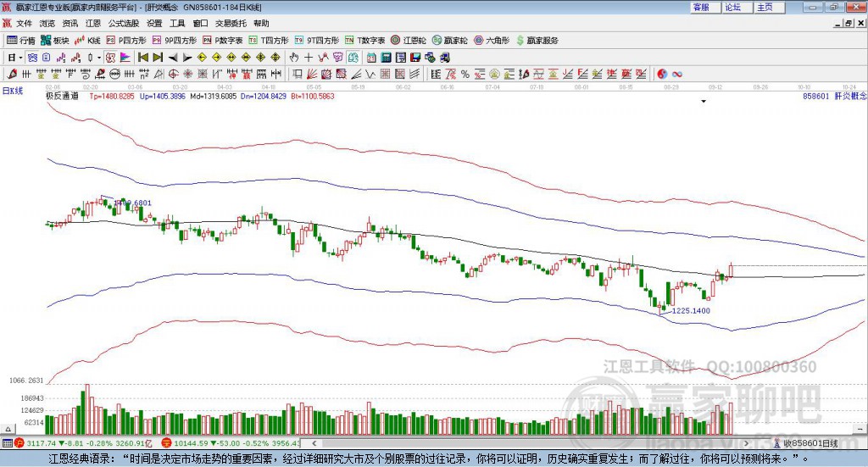This screenshot has height=467, width=868.
Task: Select the circled wave ruler tool
Action: [x=114, y=74]
